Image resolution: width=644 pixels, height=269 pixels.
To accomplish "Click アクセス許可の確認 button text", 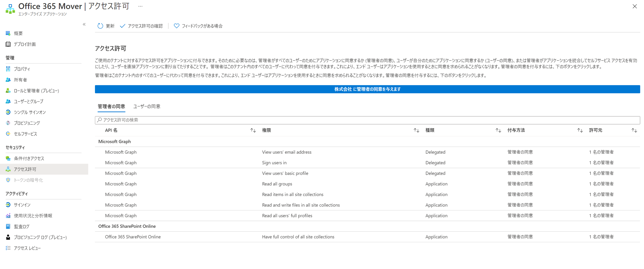I will [145, 26].
